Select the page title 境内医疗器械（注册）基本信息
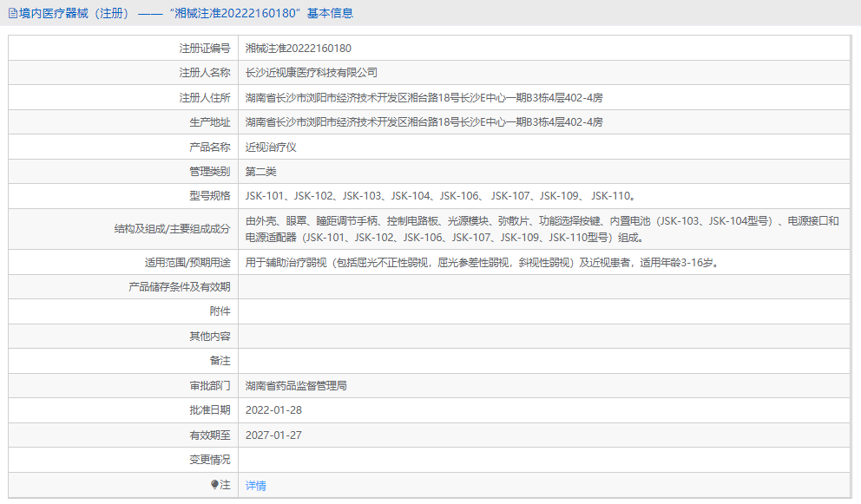Image resolution: width=861 pixels, height=504 pixels. pyautogui.click(x=186, y=13)
